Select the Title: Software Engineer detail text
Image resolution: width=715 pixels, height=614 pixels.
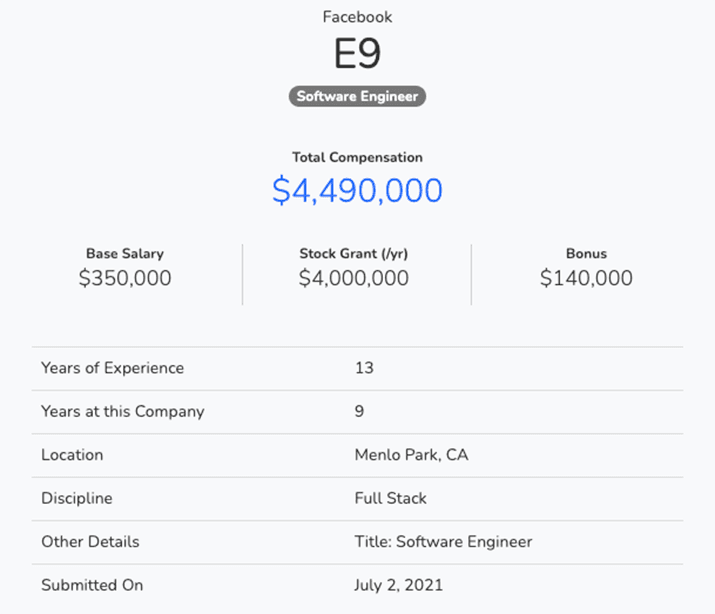click(443, 542)
